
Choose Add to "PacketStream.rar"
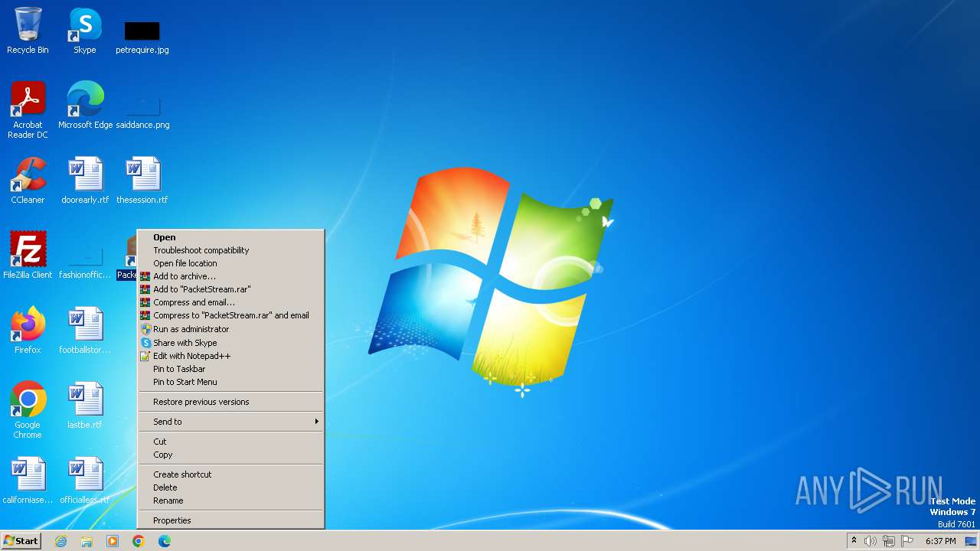[x=230, y=289]
